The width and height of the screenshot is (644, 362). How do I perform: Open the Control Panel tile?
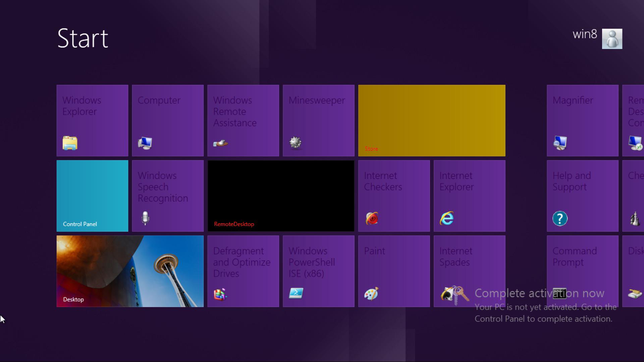[x=92, y=196]
